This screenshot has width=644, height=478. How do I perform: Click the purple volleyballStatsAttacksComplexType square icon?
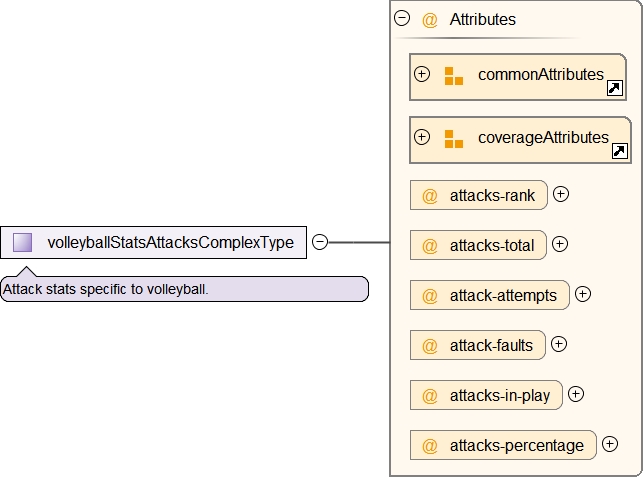(23, 242)
